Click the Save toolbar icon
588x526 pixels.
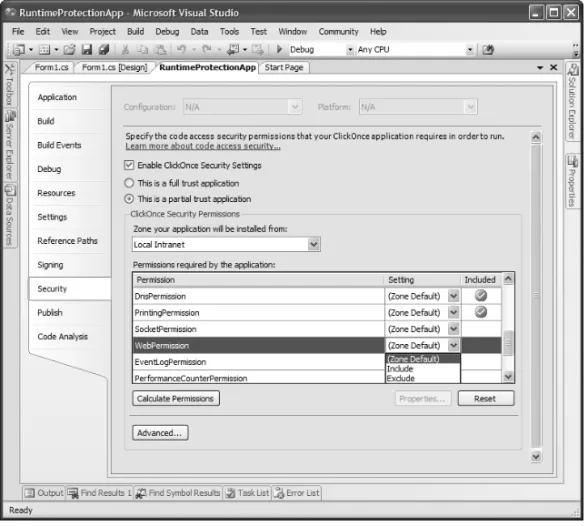click(x=87, y=49)
